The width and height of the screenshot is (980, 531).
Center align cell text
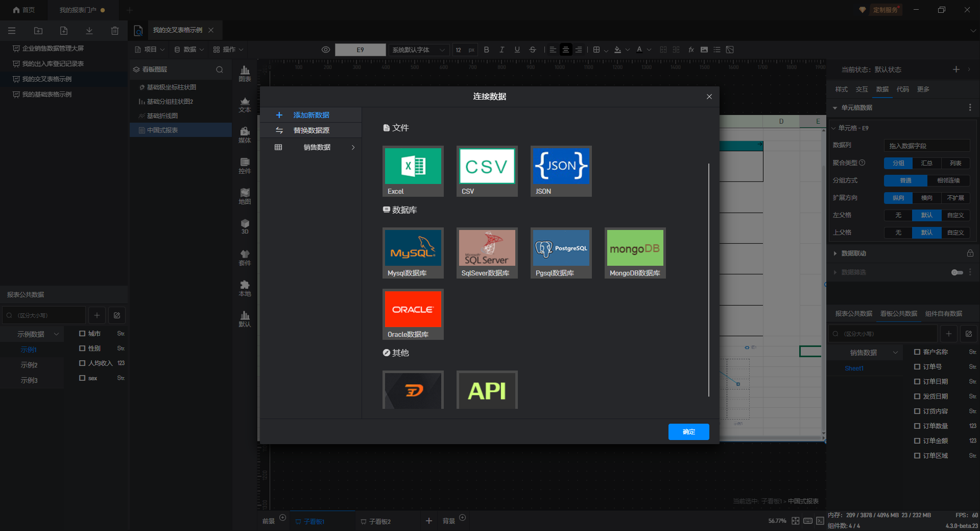coord(565,50)
